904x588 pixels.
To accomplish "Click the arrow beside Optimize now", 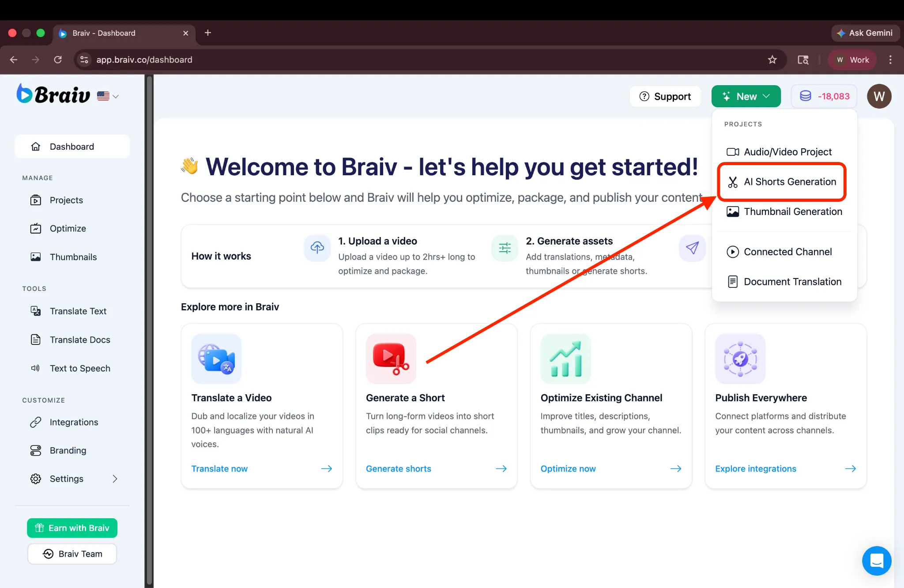I will coord(676,469).
